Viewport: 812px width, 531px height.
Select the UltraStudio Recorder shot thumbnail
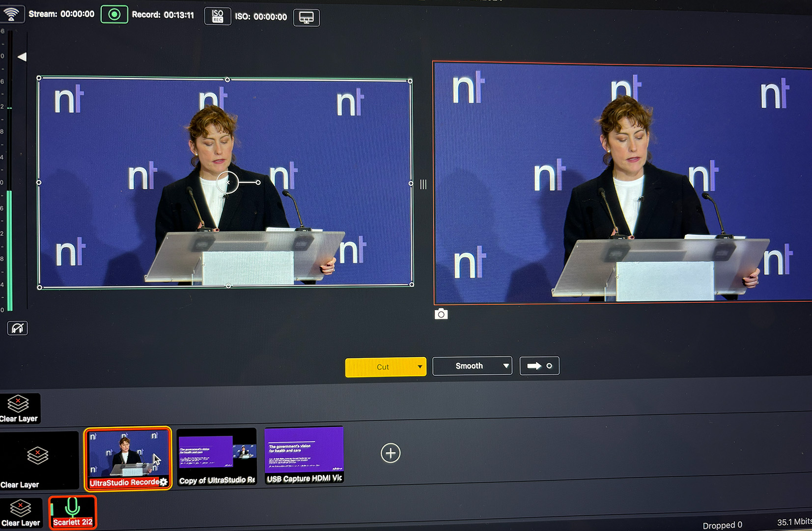(128, 459)
